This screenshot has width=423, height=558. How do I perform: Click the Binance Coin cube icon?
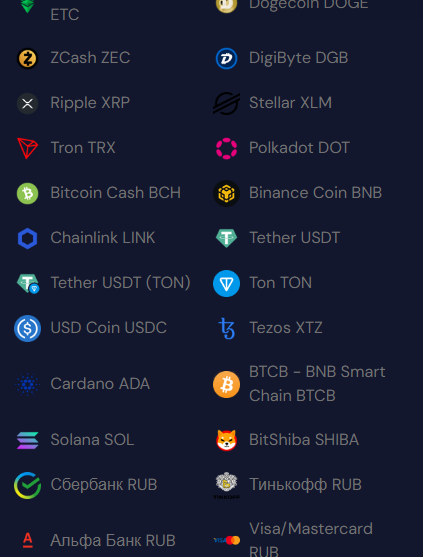[x=226, y=193]
